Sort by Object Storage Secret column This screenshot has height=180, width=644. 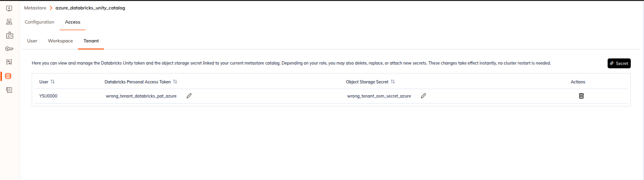[393, 82]
